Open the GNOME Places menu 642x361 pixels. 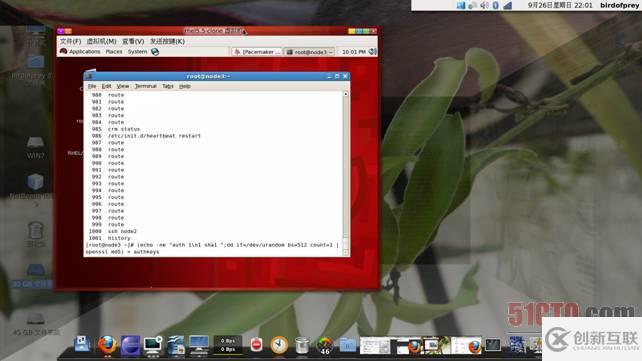pyautogui.click(x=114, y=52)
